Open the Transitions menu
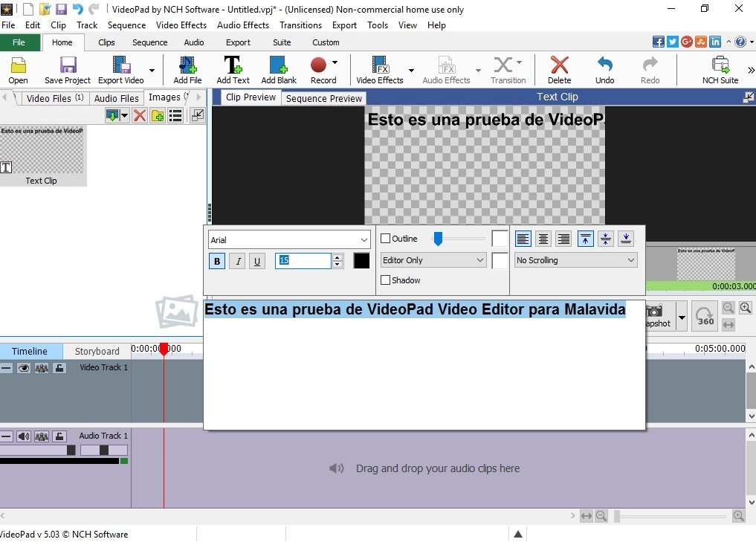This screenshot has height=542, width=756. click(x=300, y=25)
